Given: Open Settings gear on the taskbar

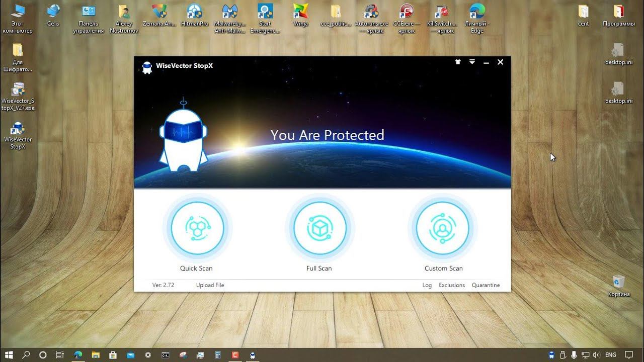Looking at the screenshot, I should pos(148,355).
